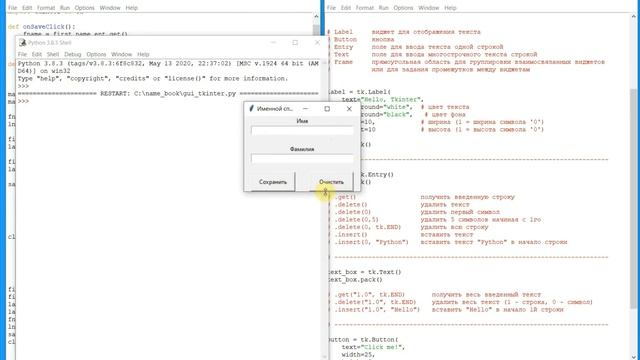Click the right editor vertical scrollbar thumb
The image size is (640, 360).
[x=633, y=199]
